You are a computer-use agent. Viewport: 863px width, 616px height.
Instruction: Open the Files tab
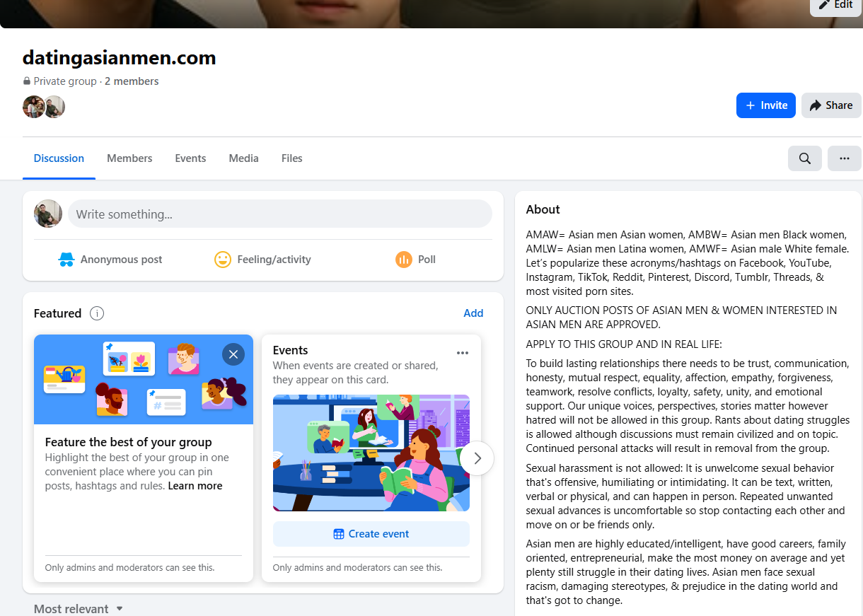point(291,158)
